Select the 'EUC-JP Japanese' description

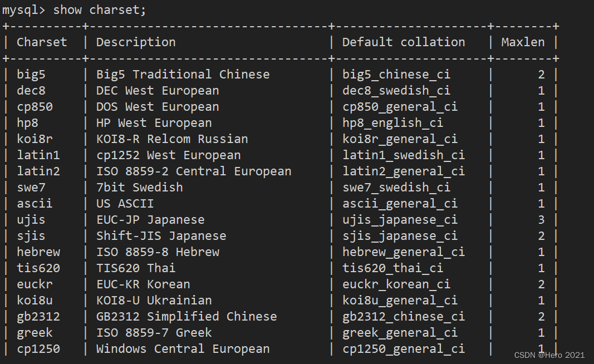tap(150, 220)
